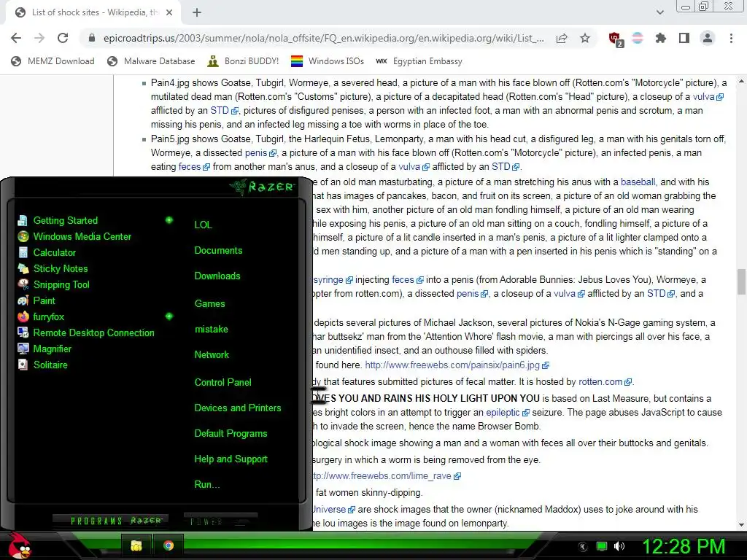Open the Extensions puzzle icon

click(661, 38)
